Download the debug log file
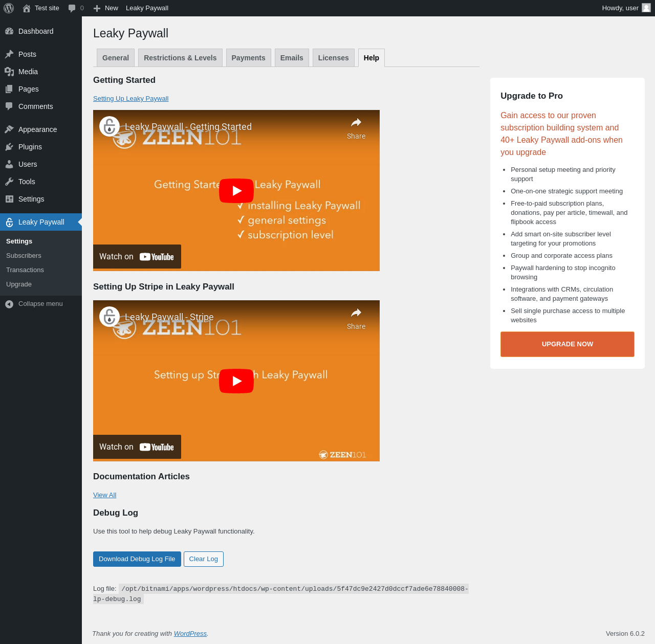The width and height of the screenshot is (655, 644). click(137, 559)
